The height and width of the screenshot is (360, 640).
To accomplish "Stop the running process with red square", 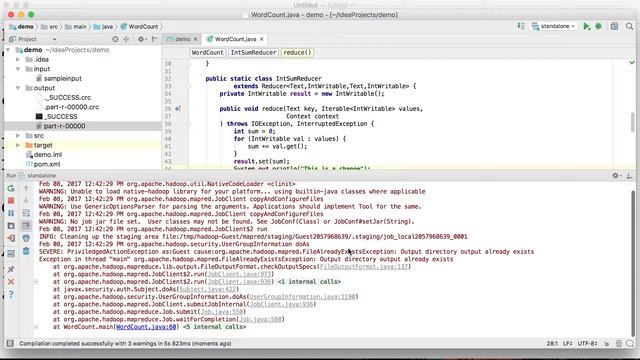I will [11, 200].
